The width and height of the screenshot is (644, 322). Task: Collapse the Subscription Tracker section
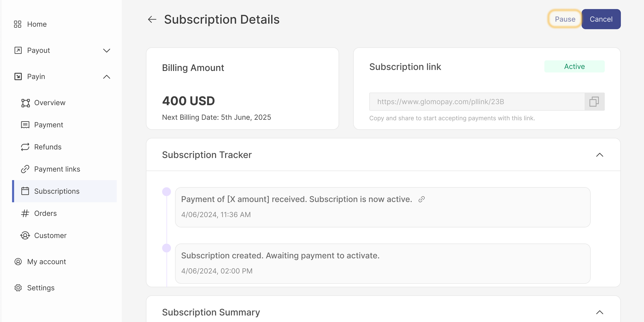pyautogui.click(x=599, y=155)
